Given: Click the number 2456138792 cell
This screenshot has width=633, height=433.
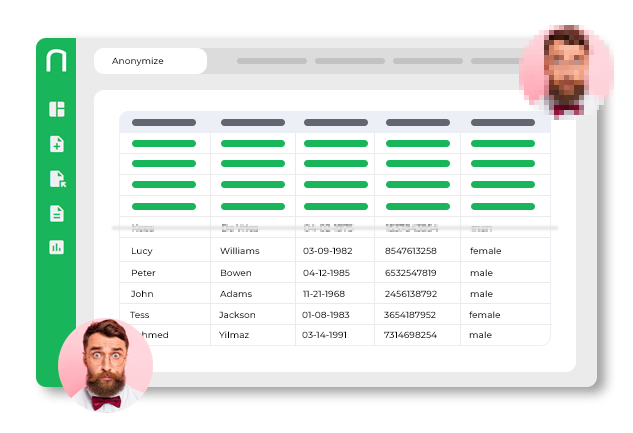Looking at the screenshot, I should coord(417,294).
